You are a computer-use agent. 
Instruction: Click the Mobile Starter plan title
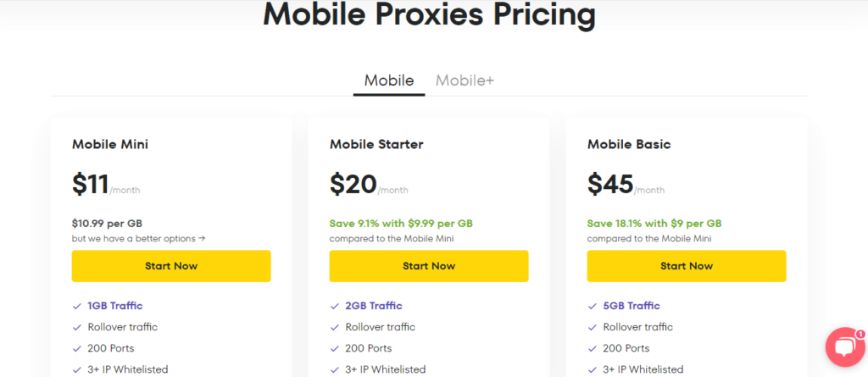376,145
